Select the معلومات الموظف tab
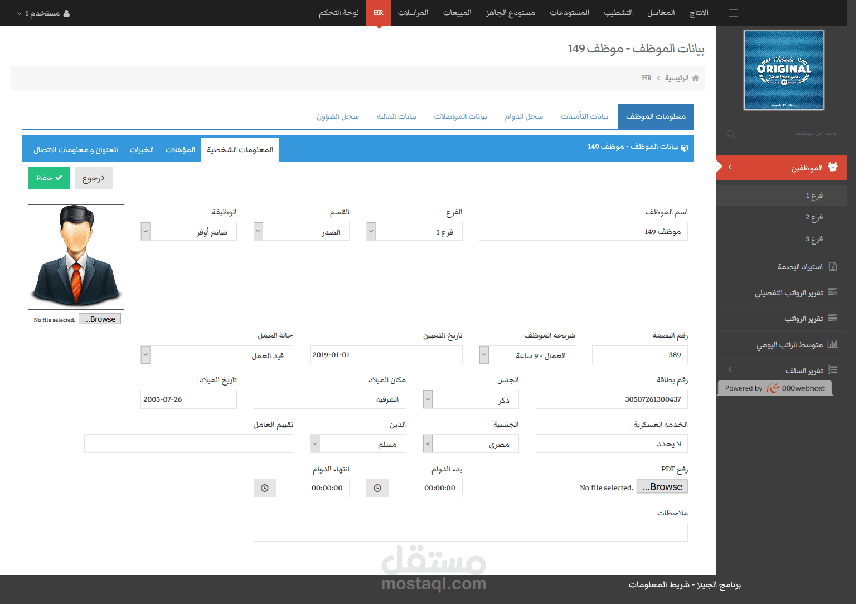 click(656, 116)
